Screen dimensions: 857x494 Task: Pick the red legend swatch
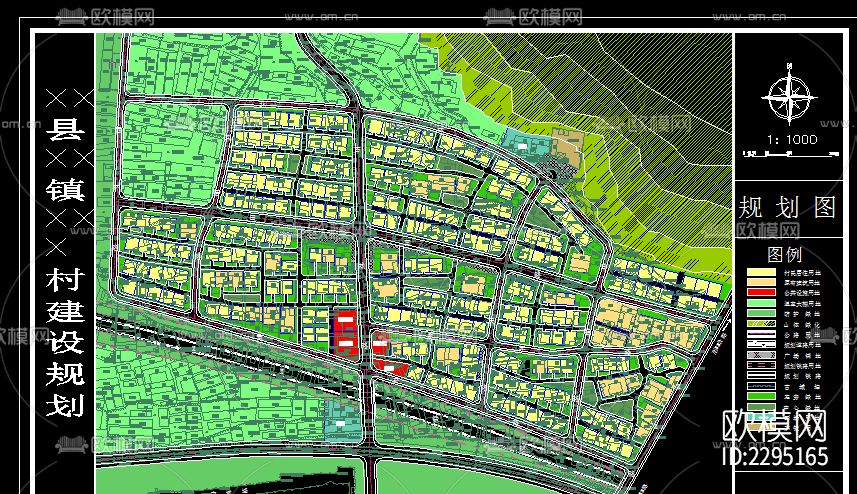point(761,292)
